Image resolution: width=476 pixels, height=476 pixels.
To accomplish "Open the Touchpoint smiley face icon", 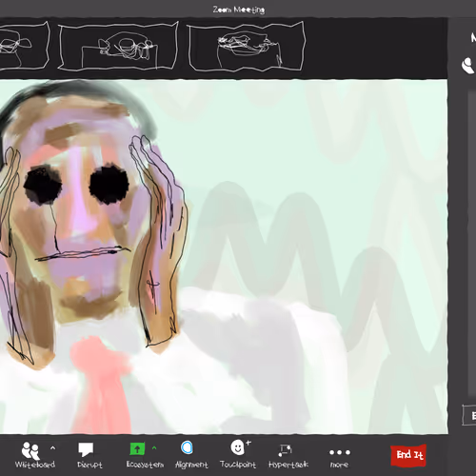I will pos(238,447).
